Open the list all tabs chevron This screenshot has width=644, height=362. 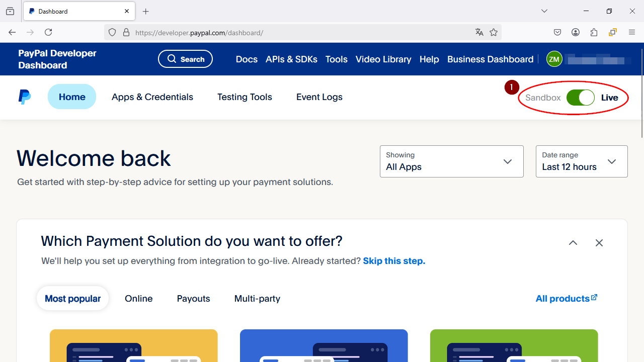pyautogui.click(x=544, y=11)
